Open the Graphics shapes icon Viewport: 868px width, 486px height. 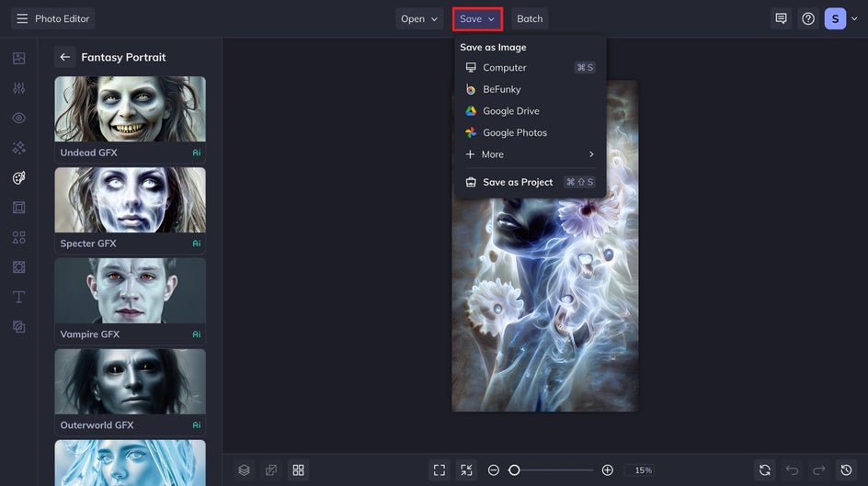pyautogui.click(x=18, y=237)
